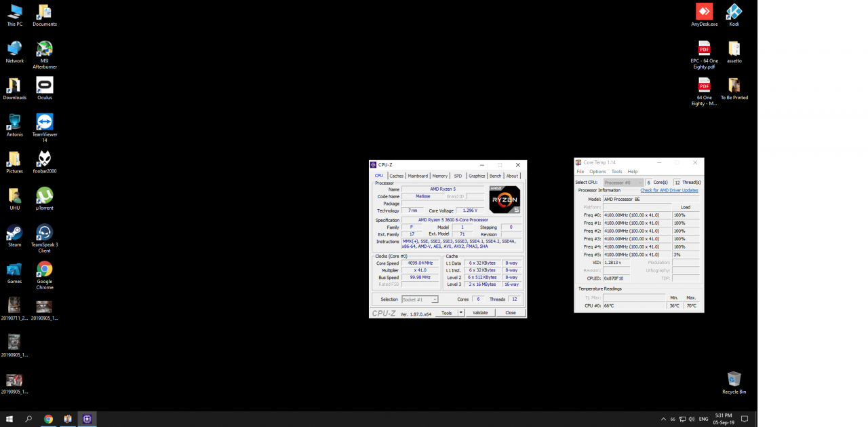
Task: Click the Ryzen 5 logo in CPU-Z
Action: pos(505,200)
